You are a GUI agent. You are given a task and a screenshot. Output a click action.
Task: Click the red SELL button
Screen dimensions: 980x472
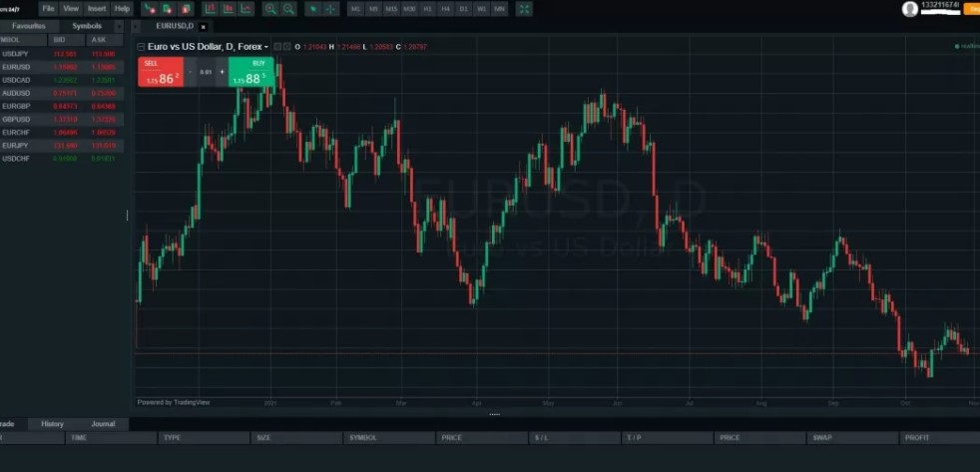pos(161,72)
